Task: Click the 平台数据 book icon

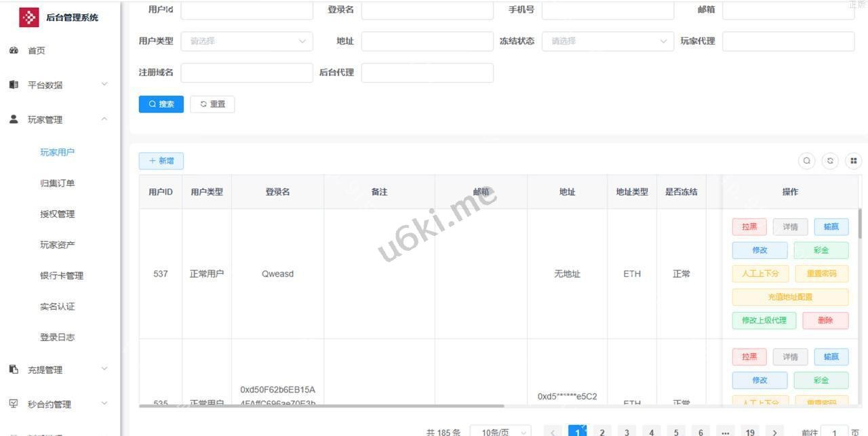Action: [14, 85]
